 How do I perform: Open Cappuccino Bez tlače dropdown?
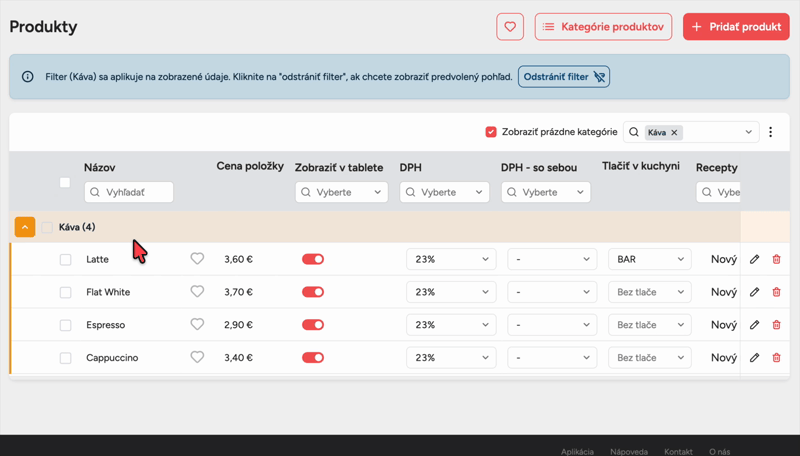coord(649,358)
